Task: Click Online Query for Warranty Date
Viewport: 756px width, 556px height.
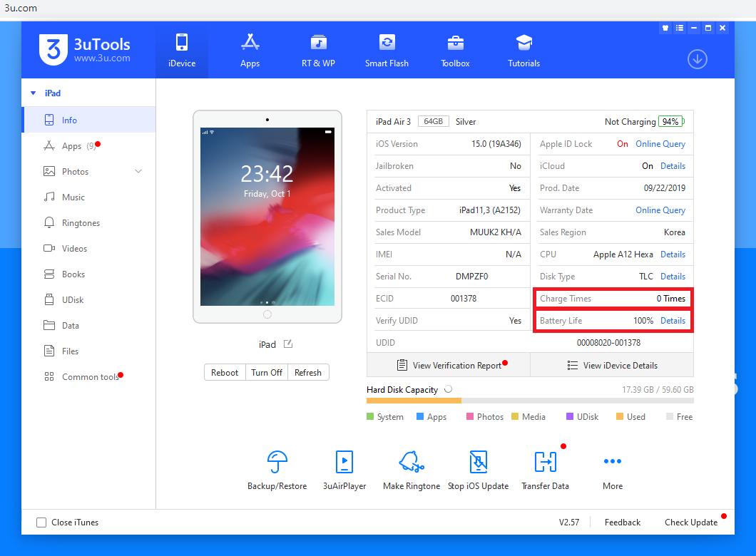Action: (660, 210)
